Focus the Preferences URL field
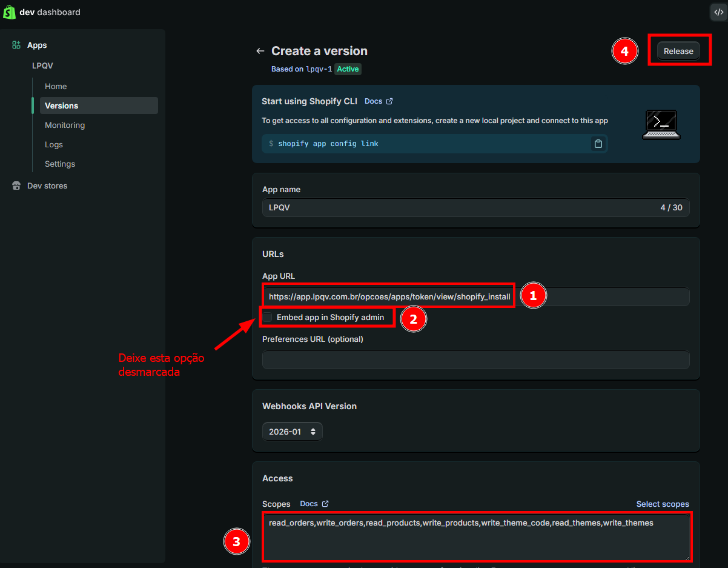Screen dimensions: 728x568 pos(475,359)
